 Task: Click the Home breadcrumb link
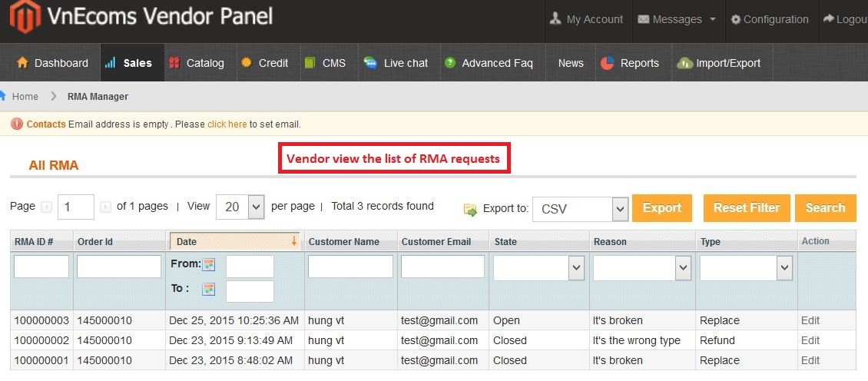coord(25,96)
